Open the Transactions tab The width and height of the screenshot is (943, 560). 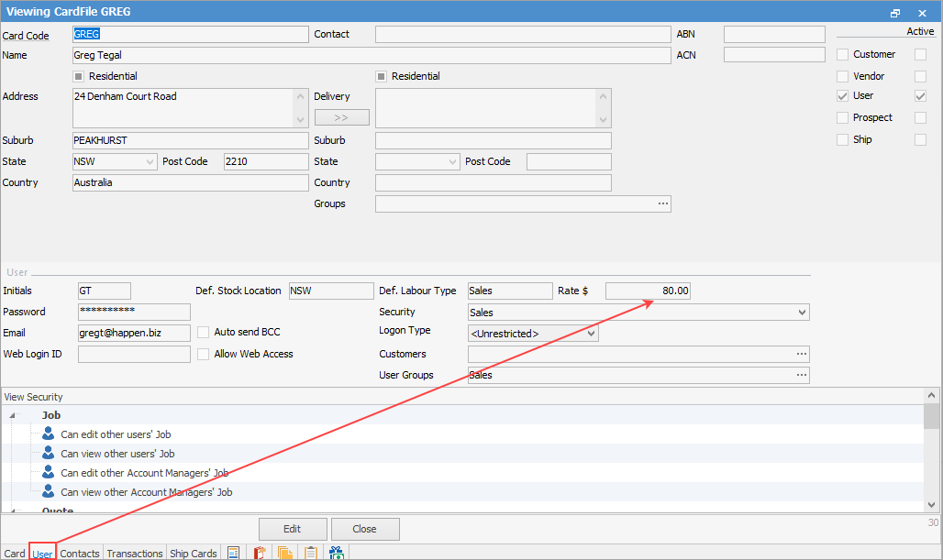click(134, 554)
